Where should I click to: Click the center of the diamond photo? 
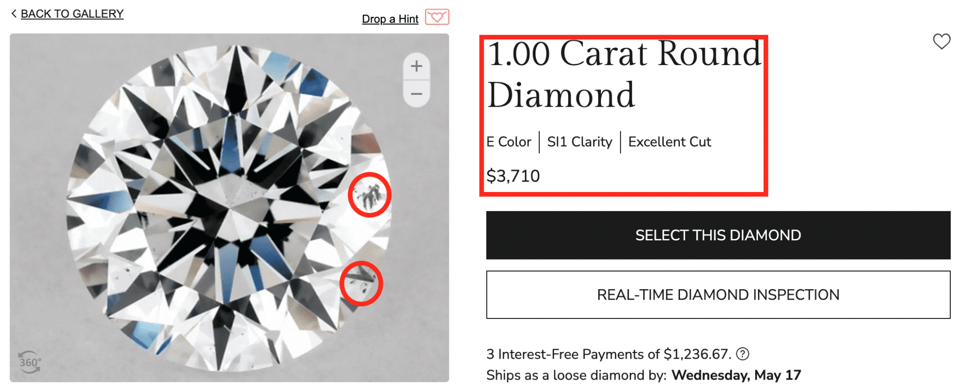coord(230,208)
